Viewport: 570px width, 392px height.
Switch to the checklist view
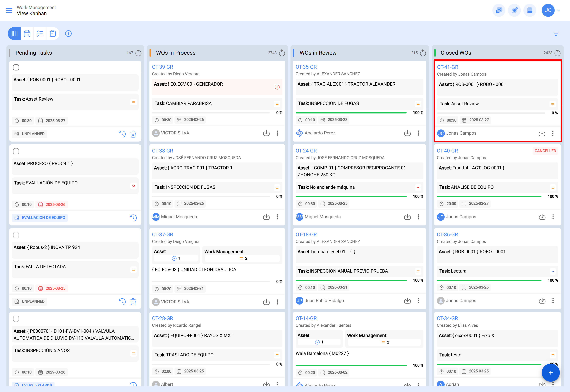(x=40, y=34)
